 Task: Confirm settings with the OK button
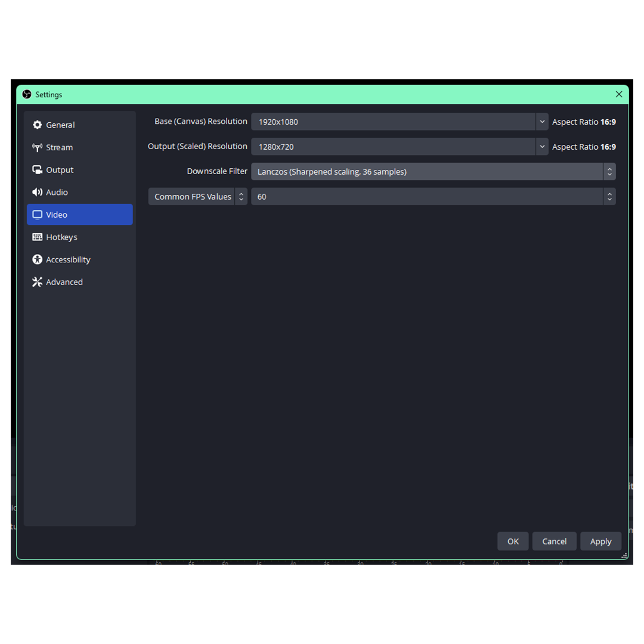pyautogui.click(x=513, y=541)
